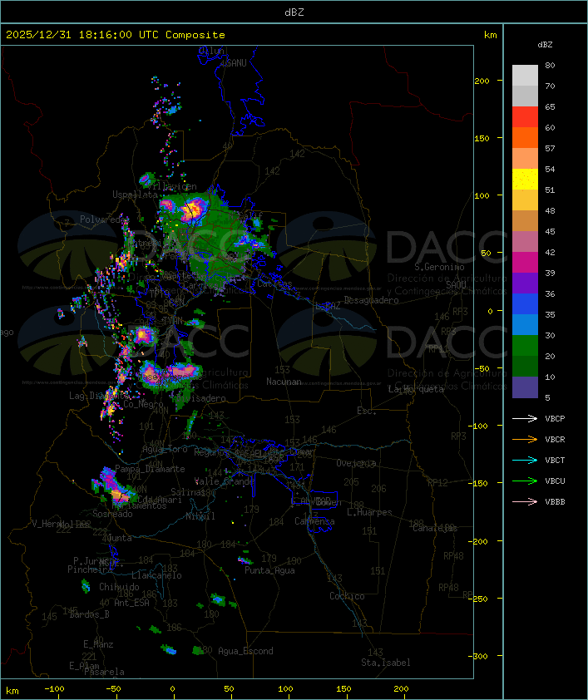The width and height of the screenshot is (588, 700).
Task: Select the red 60-65 dBZ swatch
Action: (x=525, y=117)
